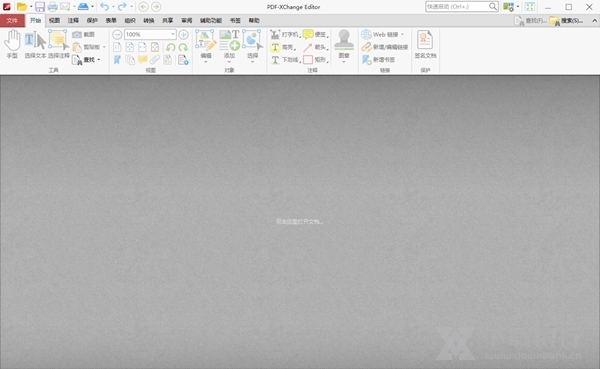Click the Edit objects (编辑) tool
Screen dimensions: 600x369
pos(206,46)
